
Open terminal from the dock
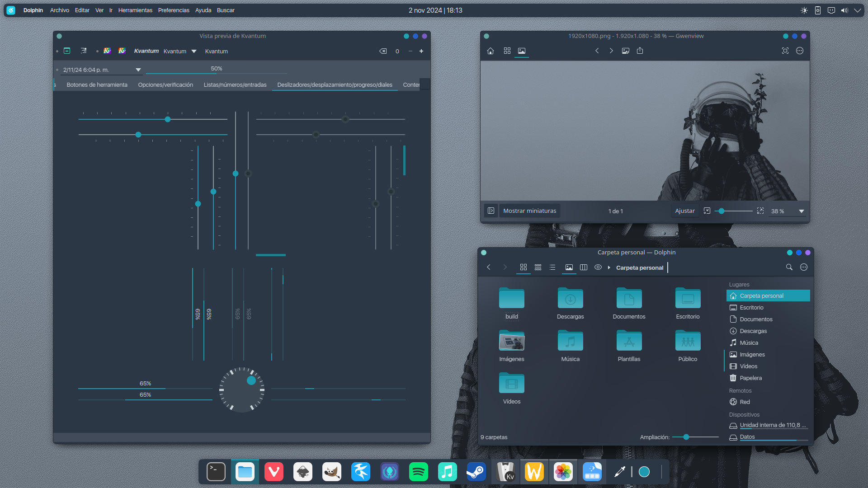216,472
